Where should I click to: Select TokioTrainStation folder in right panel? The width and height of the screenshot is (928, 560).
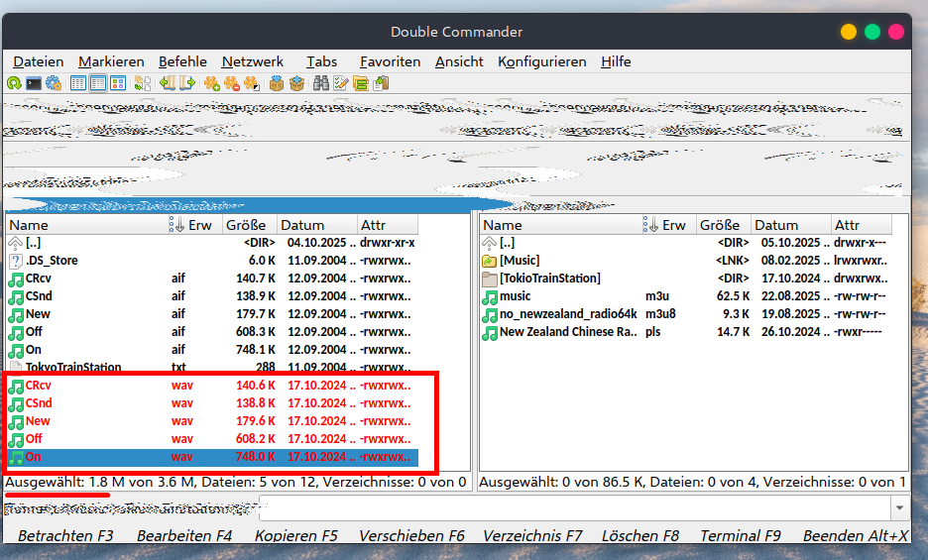pyautogui.click(x=549, y=279)
